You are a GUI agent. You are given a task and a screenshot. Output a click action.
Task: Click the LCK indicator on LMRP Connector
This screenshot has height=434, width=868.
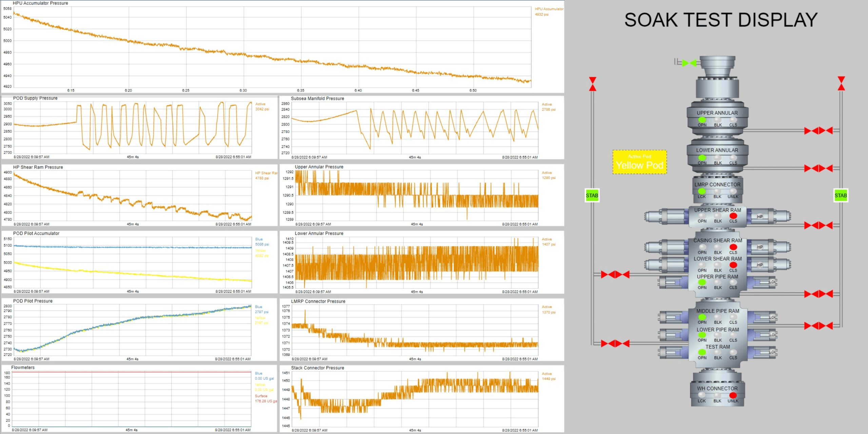click(x=702, y=191)
